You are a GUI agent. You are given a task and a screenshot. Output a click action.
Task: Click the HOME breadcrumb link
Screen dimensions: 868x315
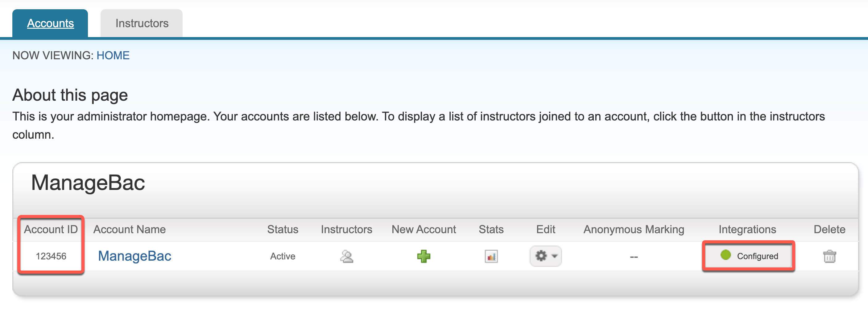pos(113,55)
